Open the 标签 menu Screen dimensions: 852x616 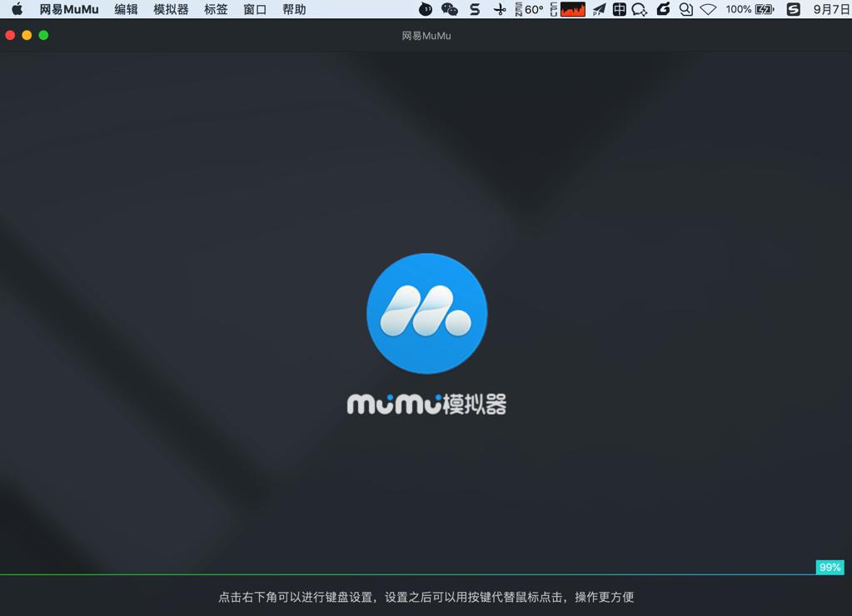click(216, 9)
